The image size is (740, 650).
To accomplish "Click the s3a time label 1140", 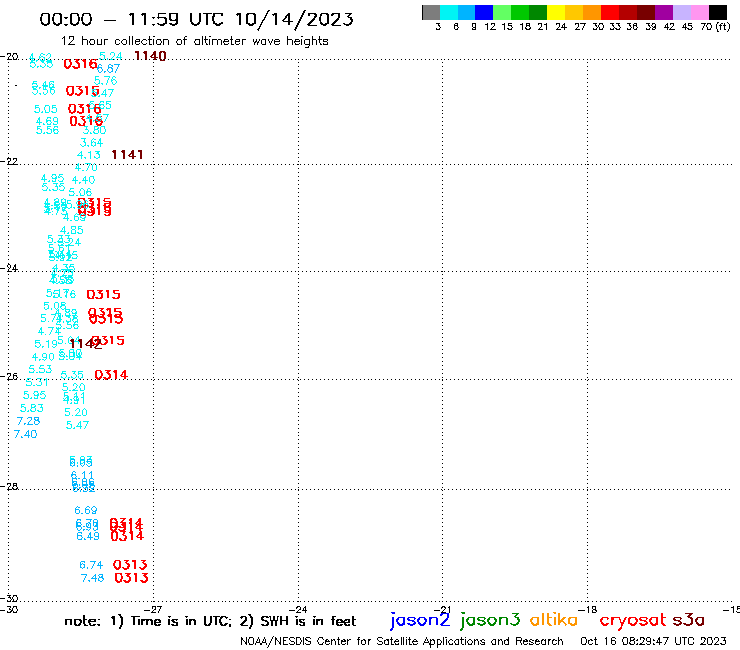I will [150, 56].
